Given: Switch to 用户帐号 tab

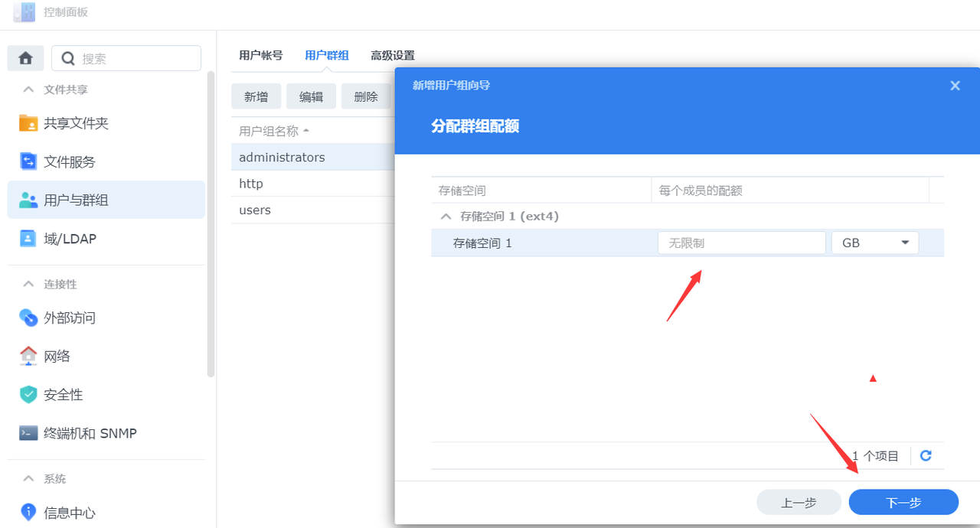Looking at the screenshot, I should [x=260, y=55].
